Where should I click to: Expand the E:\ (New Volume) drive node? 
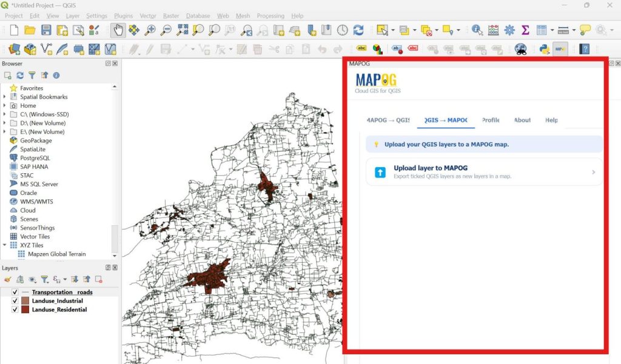click(4, 132)
